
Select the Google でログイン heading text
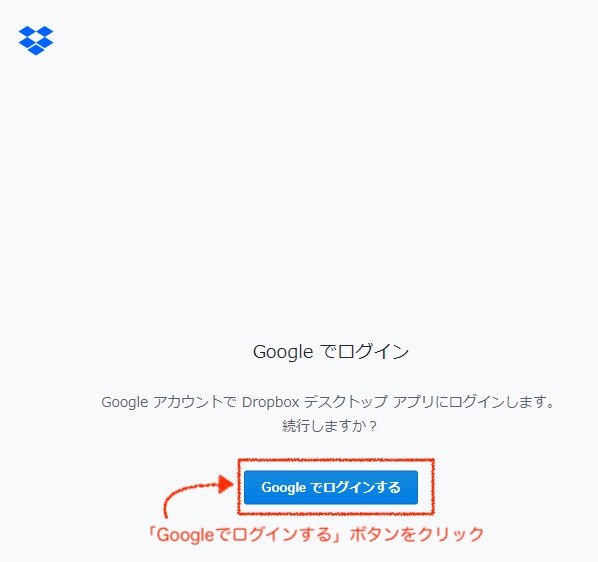coord(331,352)
